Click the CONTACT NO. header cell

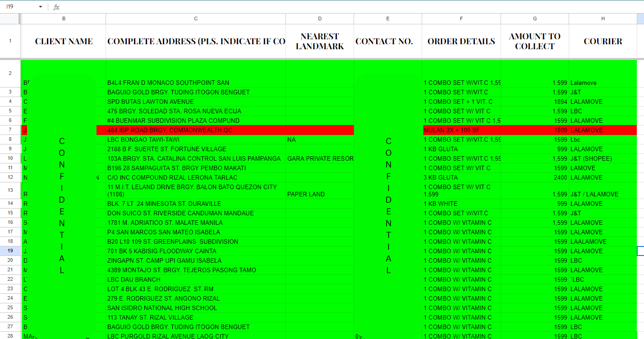coord(388,41)
